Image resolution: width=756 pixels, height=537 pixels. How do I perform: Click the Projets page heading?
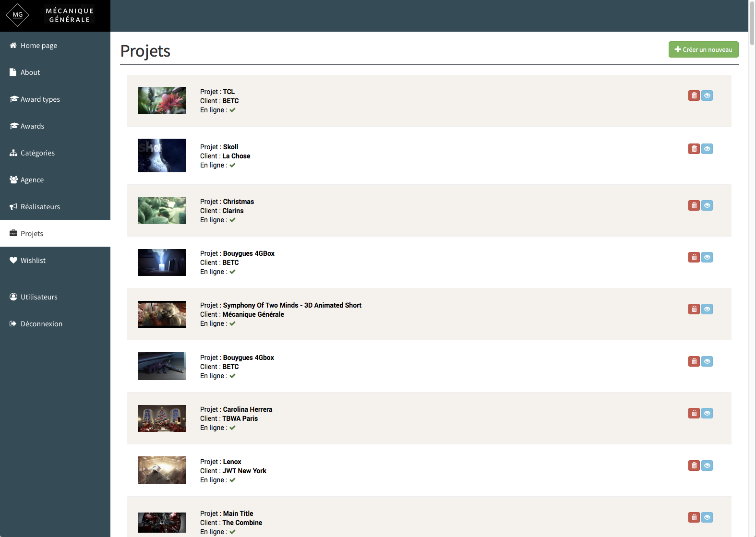(x=145, y=51)
